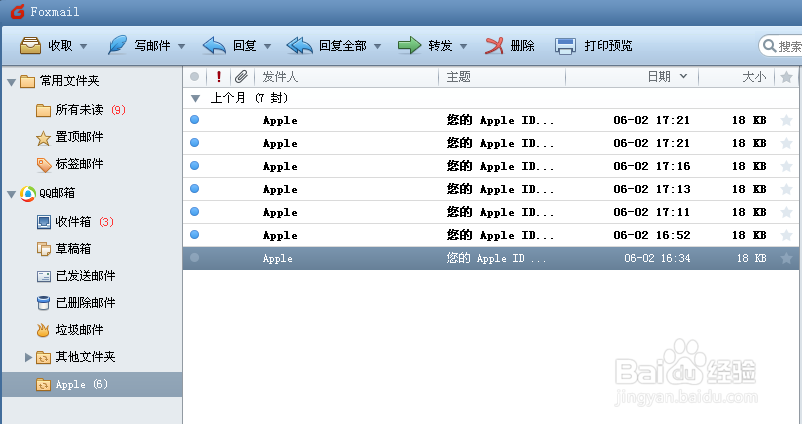802x424 pixels.
Task: Click the 已删除邮件 trash bin icon
Action: [43, 303]
